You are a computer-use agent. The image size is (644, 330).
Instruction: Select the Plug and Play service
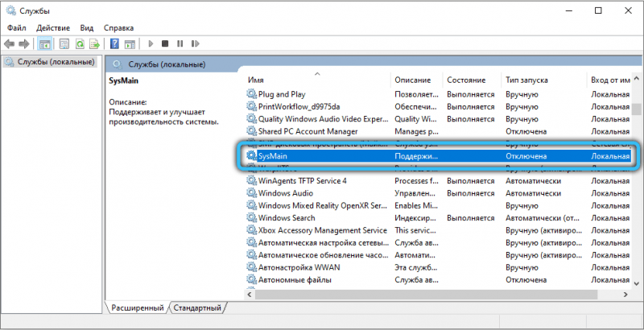tap(282, 94)
